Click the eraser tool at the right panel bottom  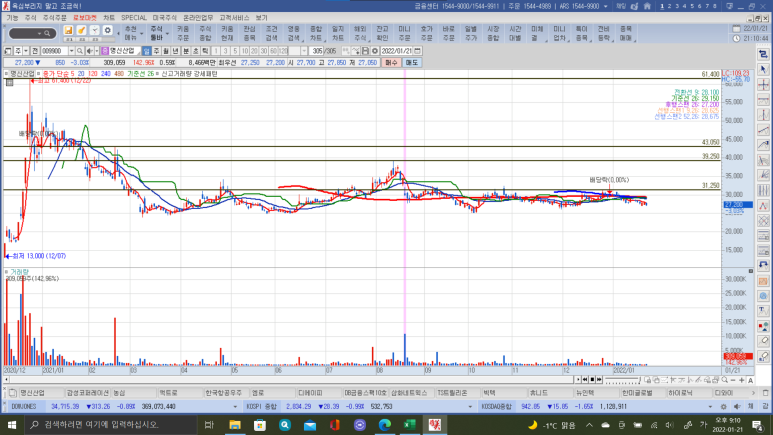click(x=763, y=356)
